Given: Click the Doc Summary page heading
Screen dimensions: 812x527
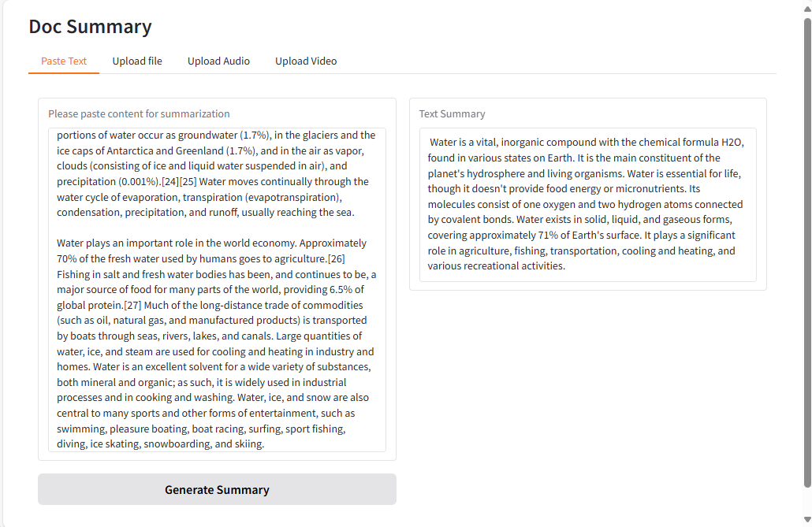Looking at the screenshot, I should coord(90,27).
